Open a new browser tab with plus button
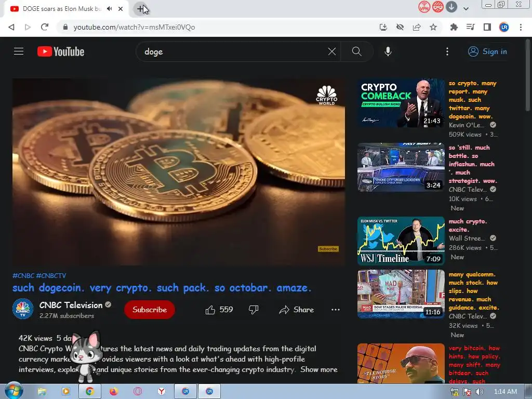The height and width of the screenshot is (399, 532). pos(140,9)
